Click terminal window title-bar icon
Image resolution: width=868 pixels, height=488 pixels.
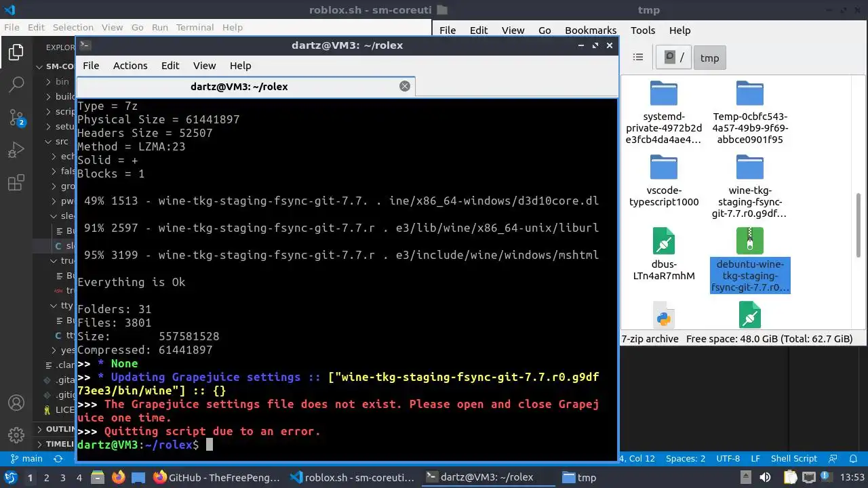pyautogui.click(x=85, y=45)
